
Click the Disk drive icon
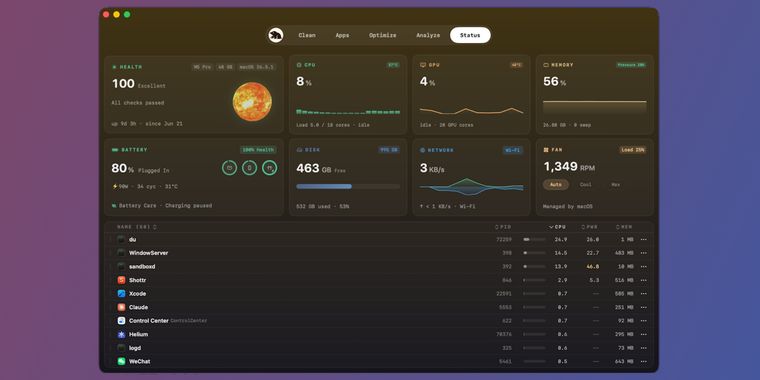tap(299, 150)
